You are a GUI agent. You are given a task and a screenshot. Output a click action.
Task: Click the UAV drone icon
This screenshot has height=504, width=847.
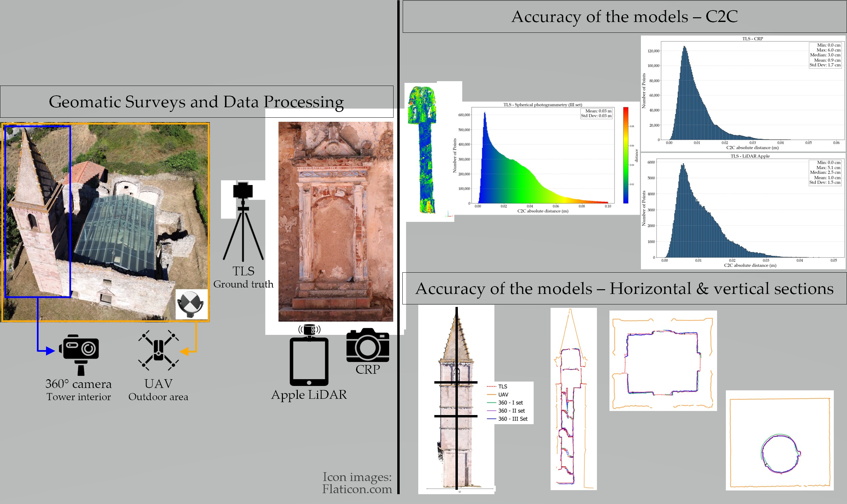(158, 350)
